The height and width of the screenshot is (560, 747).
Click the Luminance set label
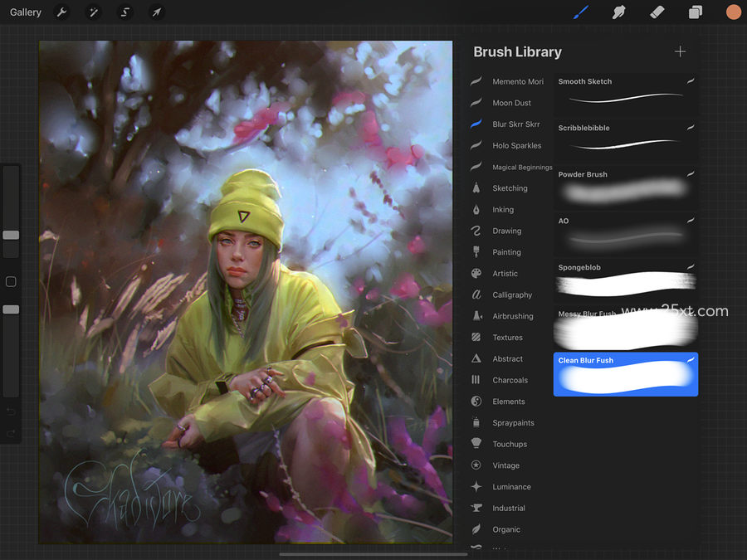click(511, 487)
